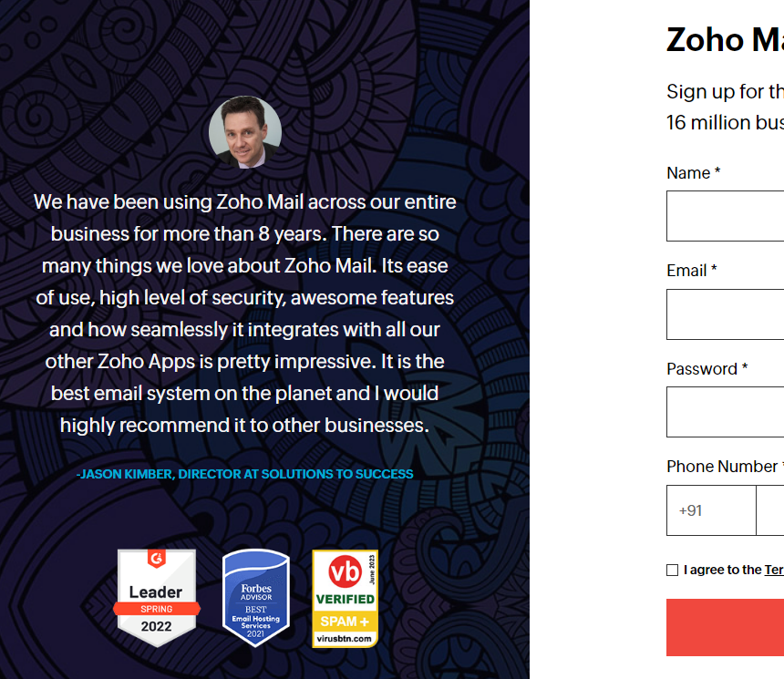Click the virusbtn.com text on the badge
784x679 pixels.
(344, 639)
